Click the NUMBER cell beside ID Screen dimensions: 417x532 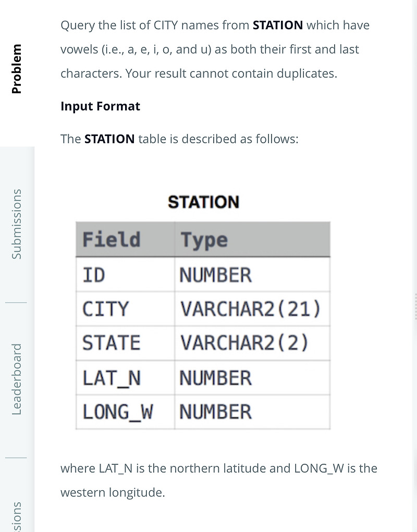214,274
